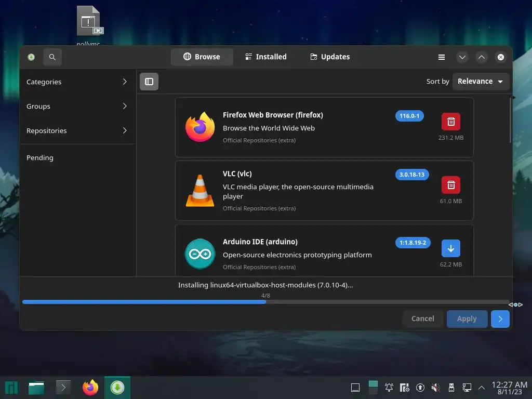The width and height of the screenshot is (532, 399).
Task: Open updates indicator in tray
Action: pos(420,388)
